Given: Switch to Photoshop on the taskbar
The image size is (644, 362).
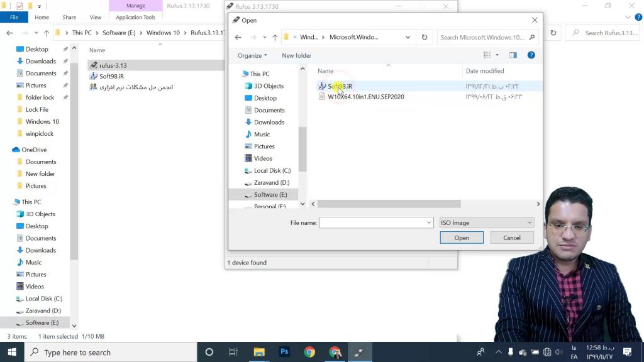Looking at the screenshot, I should pos(284,352).
